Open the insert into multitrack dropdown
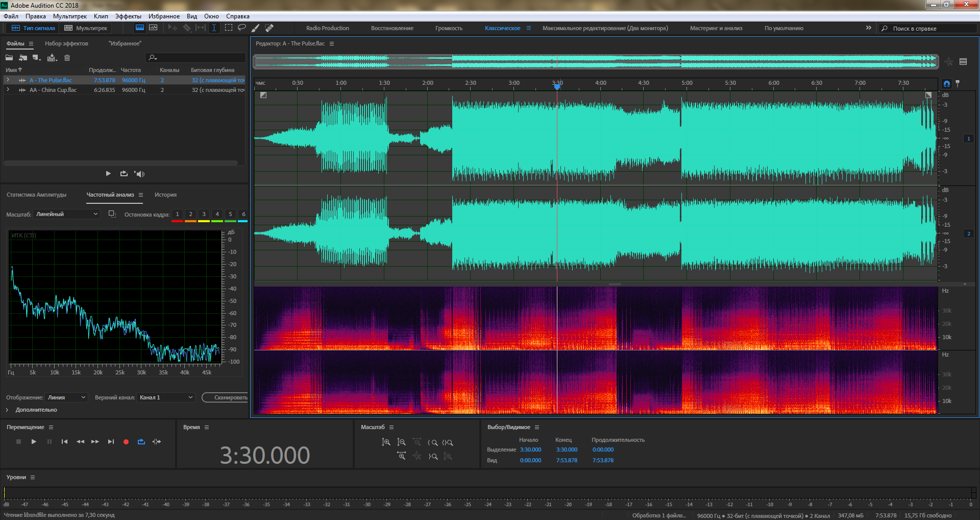 52,58
